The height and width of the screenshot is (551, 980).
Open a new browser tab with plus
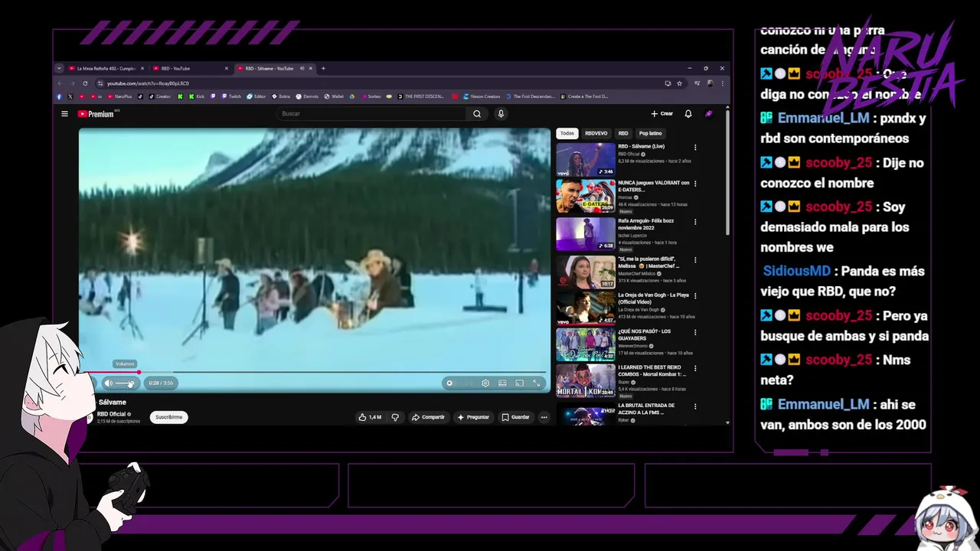click(323, 68)
